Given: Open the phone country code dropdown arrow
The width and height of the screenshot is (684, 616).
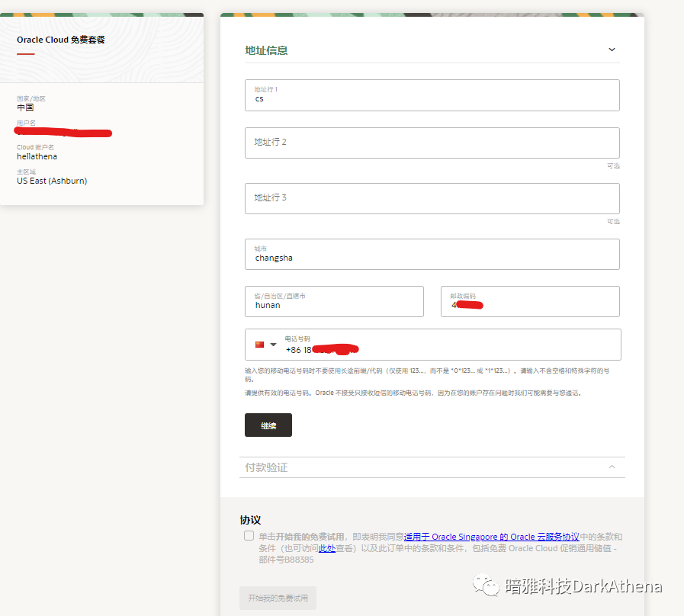Looking at the screenshot, I should tap(273, 345).
